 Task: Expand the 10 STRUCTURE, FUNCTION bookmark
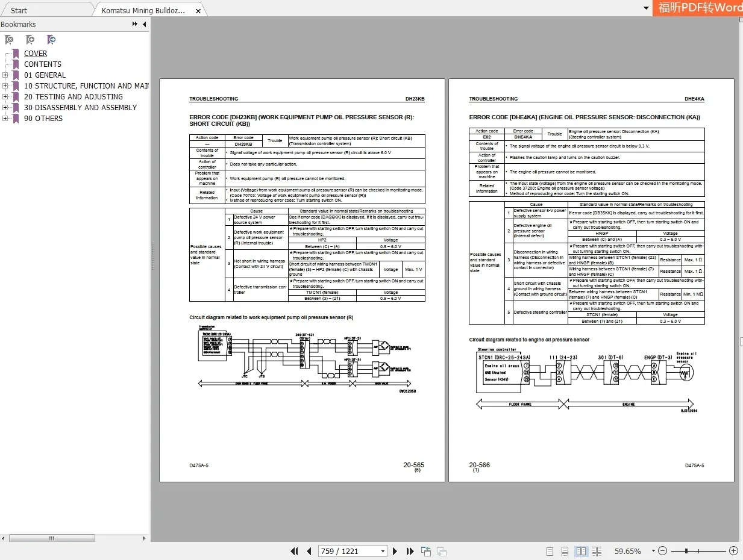point(5,86)
